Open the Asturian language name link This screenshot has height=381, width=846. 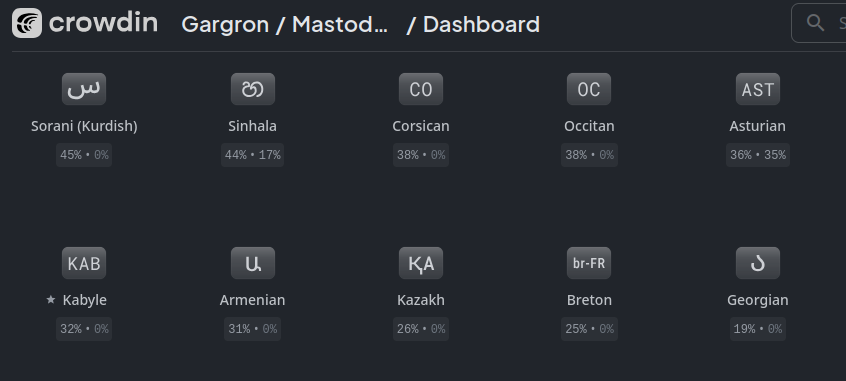(758, 126)
